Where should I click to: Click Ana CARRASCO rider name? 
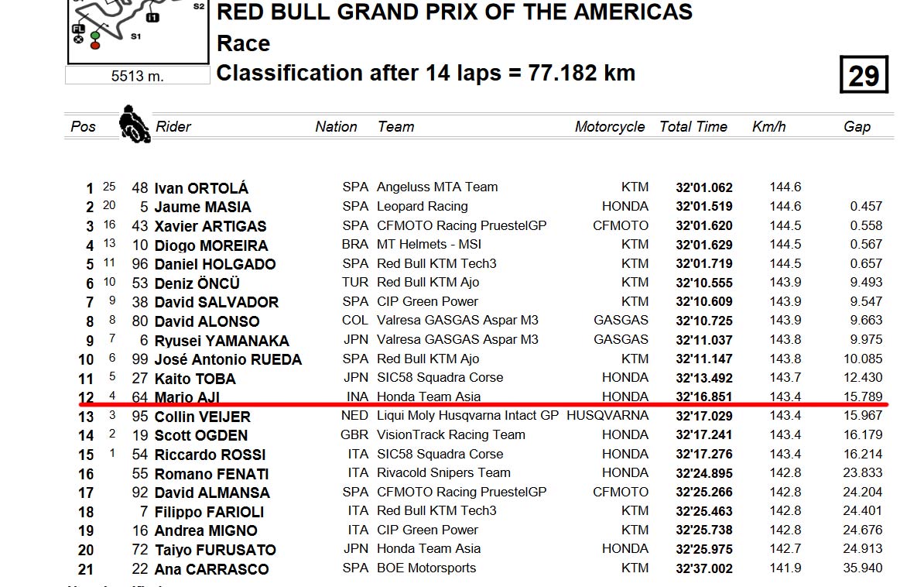tap(211, 569)
